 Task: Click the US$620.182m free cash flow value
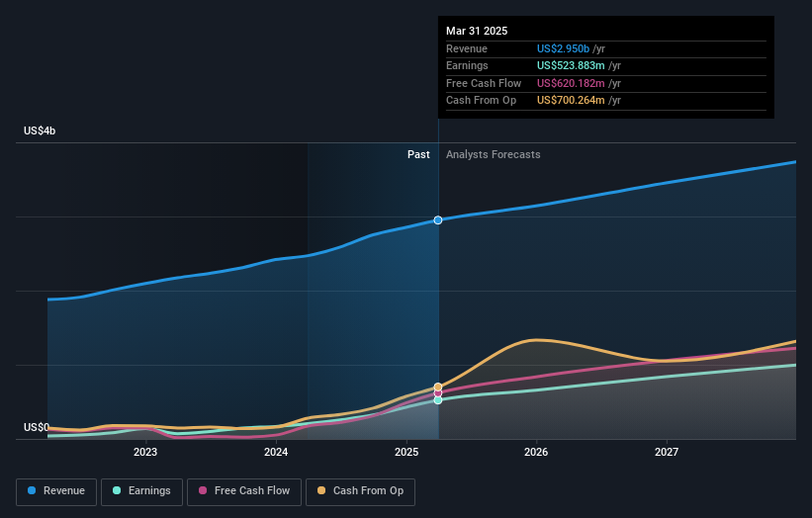pos(571,83)
